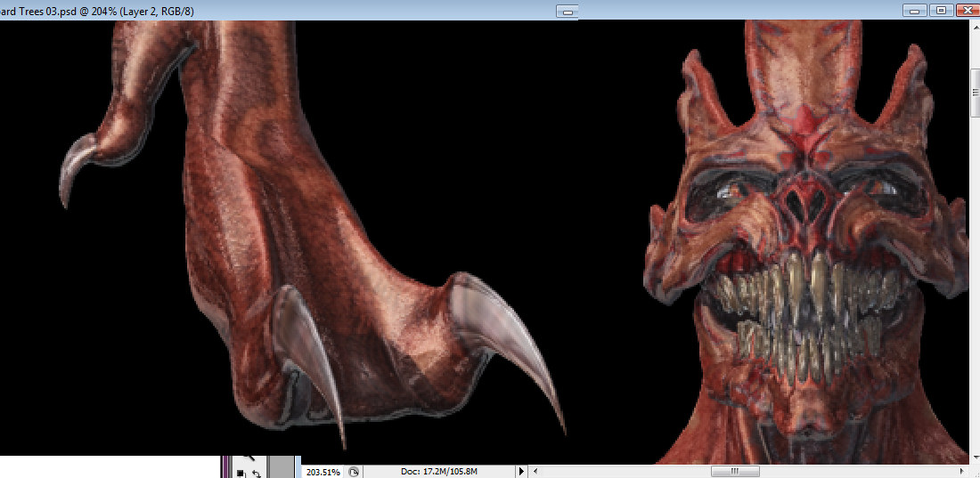Click the vertical scrollbar thumb
980x478 pixels.
click(x=974, y=91)
